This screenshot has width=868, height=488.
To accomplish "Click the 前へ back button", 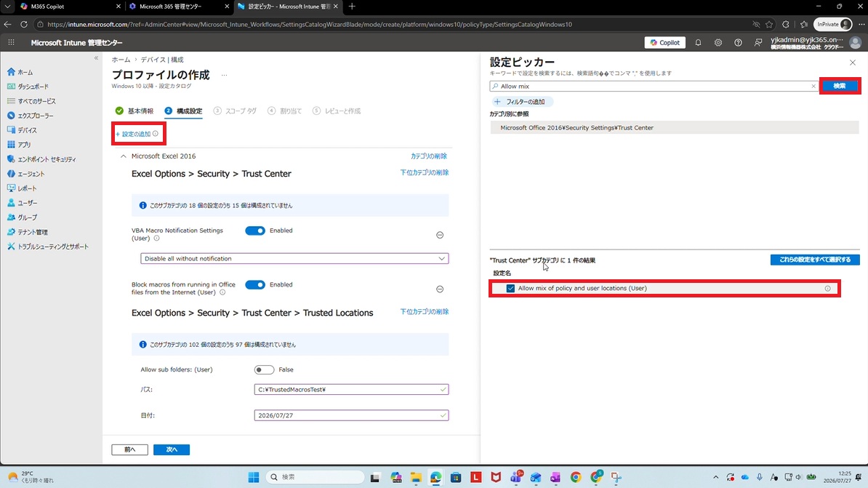I will (129, 449).
